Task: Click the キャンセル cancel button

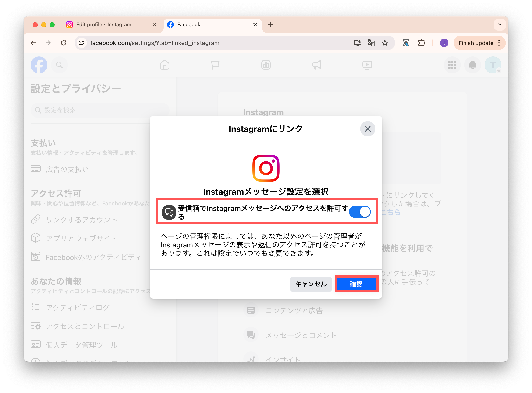Action: [311, 284]
